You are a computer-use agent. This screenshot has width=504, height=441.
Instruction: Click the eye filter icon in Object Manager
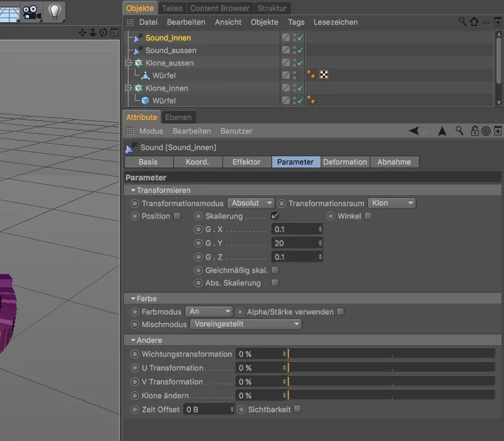tap(486, 22)
